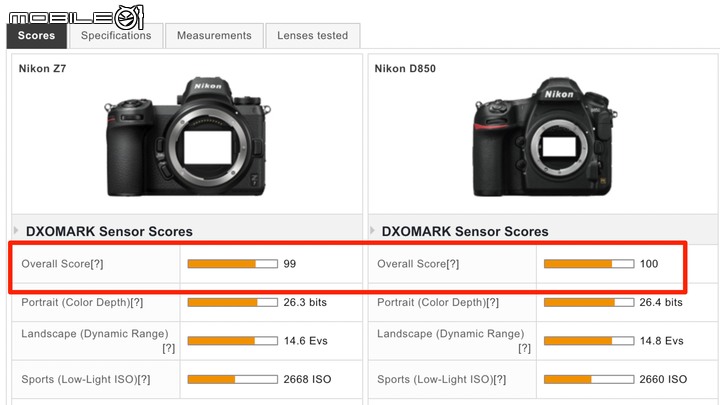Click the Z7 low-light ISO bar
Viewport: 720px width, 405px height.
(x=233, y=379)
